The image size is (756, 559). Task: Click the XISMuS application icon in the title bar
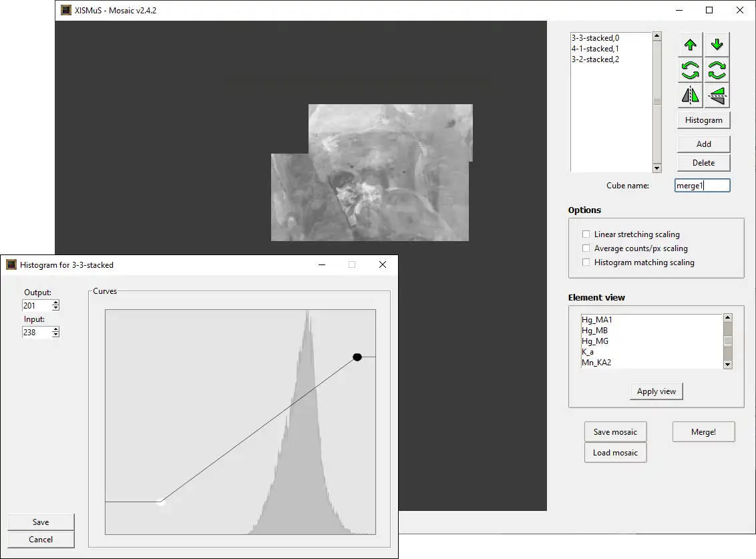pos(65,10)
